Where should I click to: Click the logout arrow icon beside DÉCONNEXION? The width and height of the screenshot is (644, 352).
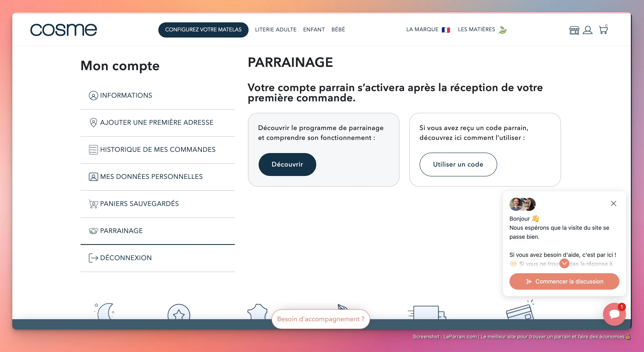(93, 258)
